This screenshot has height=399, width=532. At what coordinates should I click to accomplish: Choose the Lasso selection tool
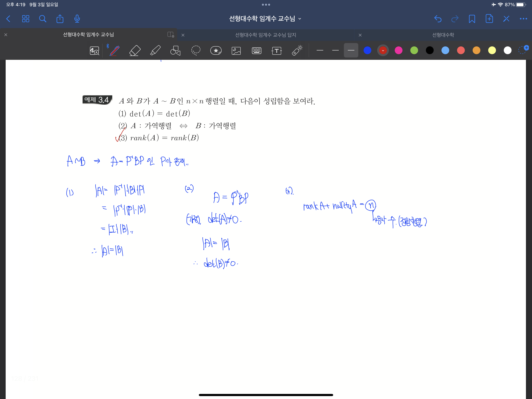coord(196,50)
